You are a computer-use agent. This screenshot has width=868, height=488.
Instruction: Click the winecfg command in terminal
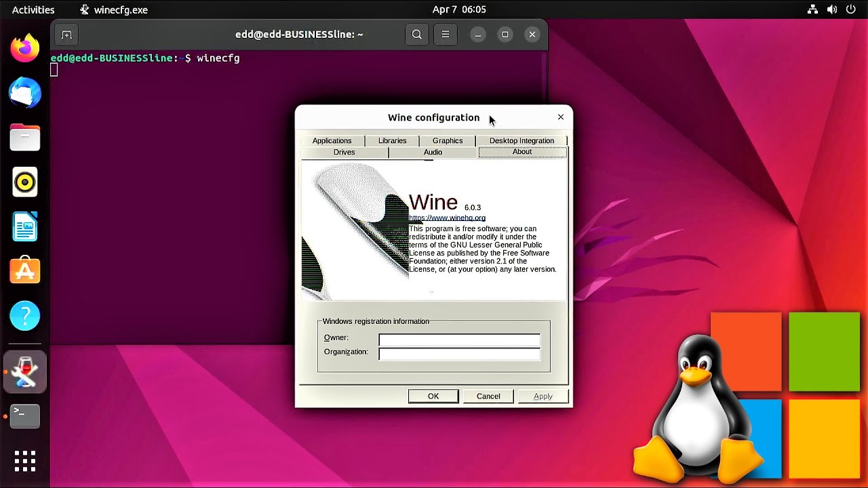click(218, 58)
